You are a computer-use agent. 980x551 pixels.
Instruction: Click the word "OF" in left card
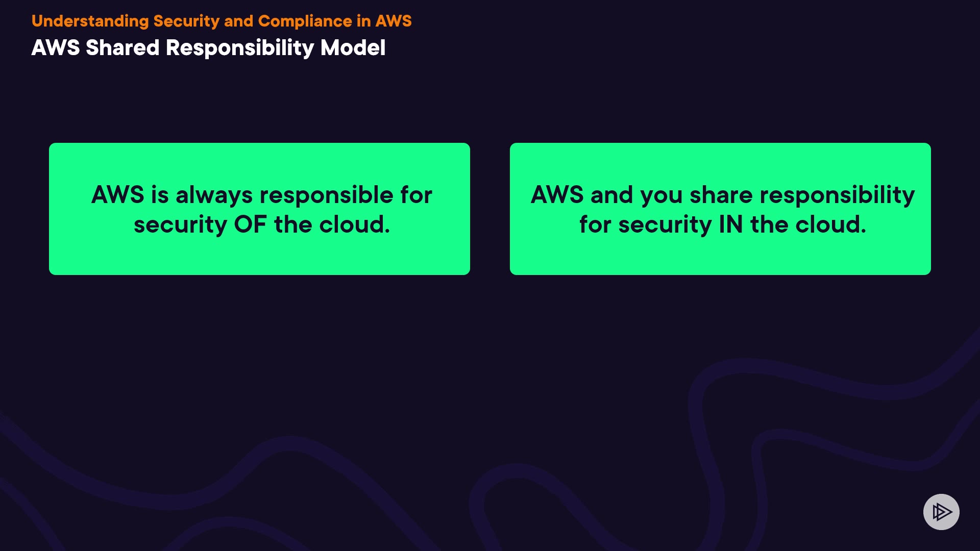coord(250,224)
